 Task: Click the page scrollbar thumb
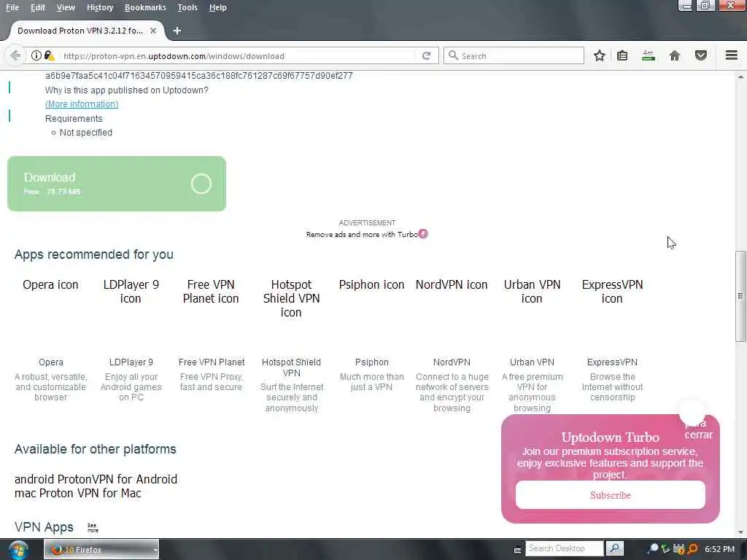(740, 296)
